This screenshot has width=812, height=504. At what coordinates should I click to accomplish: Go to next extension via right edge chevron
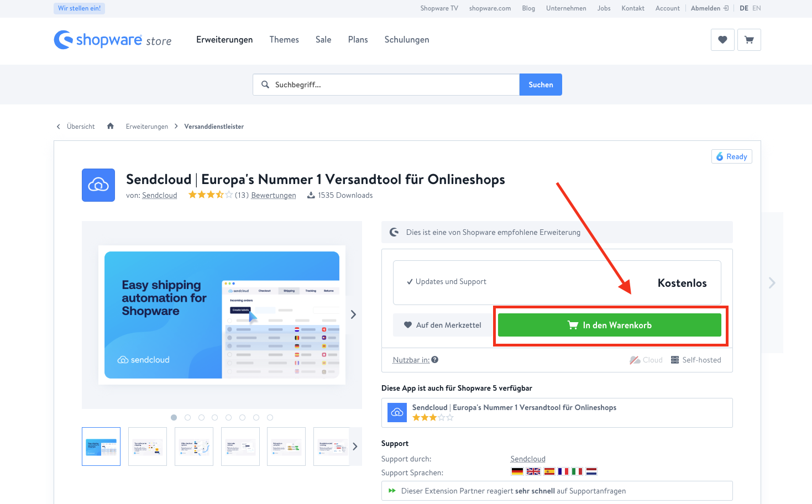[x=772, y=283]
